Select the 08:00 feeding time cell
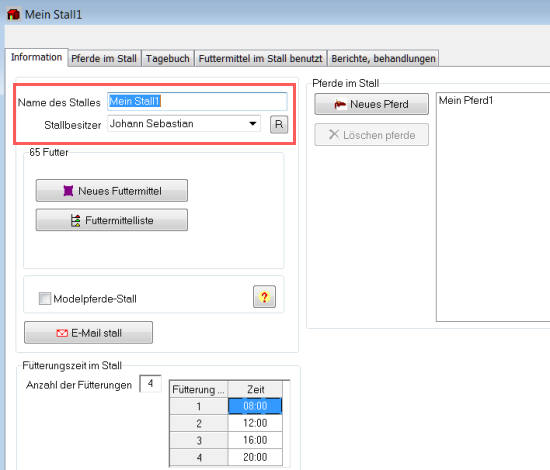Image resolution: width=550 pixels, height=470 pixels. pyautogui.click(x=255, y=406)
